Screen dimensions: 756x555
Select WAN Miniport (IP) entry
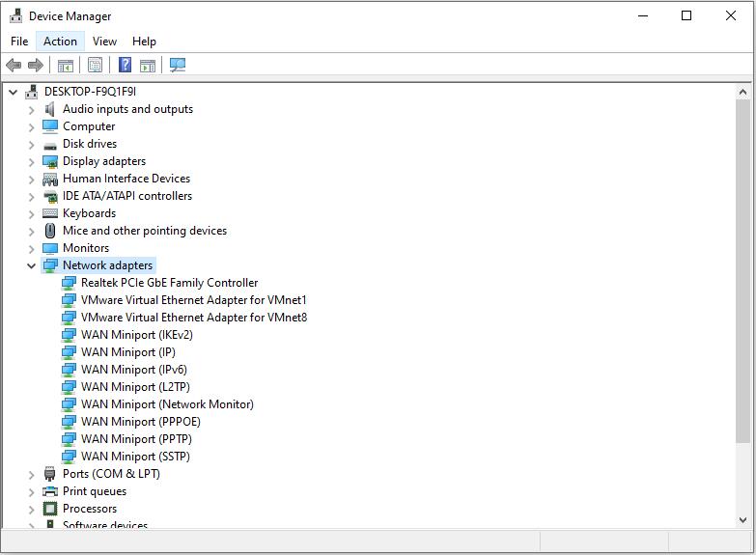pos(128,352)
